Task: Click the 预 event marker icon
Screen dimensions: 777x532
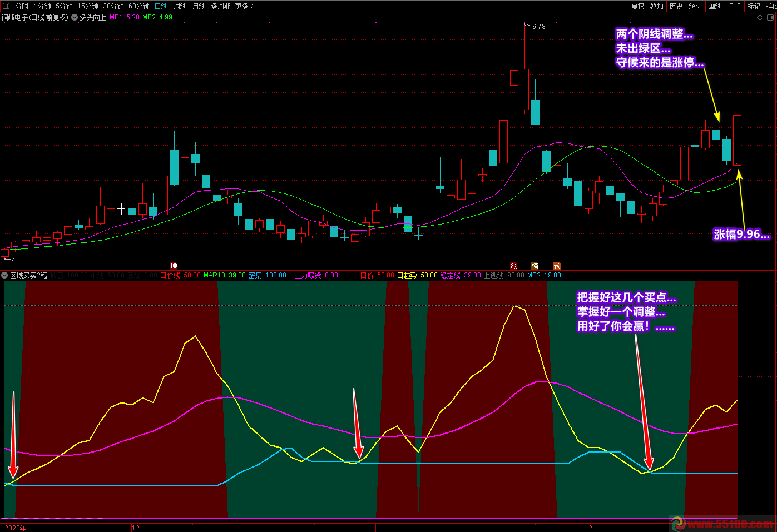Action: (557, 266)
